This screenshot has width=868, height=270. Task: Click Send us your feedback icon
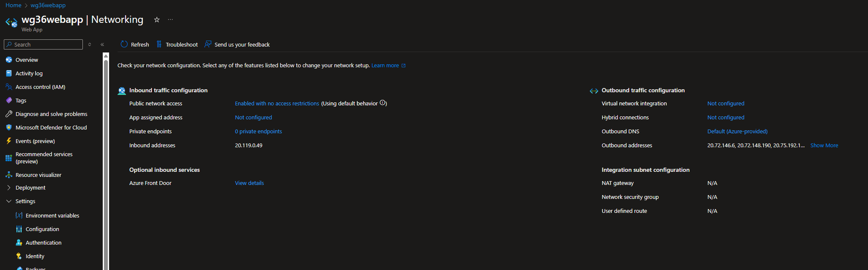[x=208, y=44]
